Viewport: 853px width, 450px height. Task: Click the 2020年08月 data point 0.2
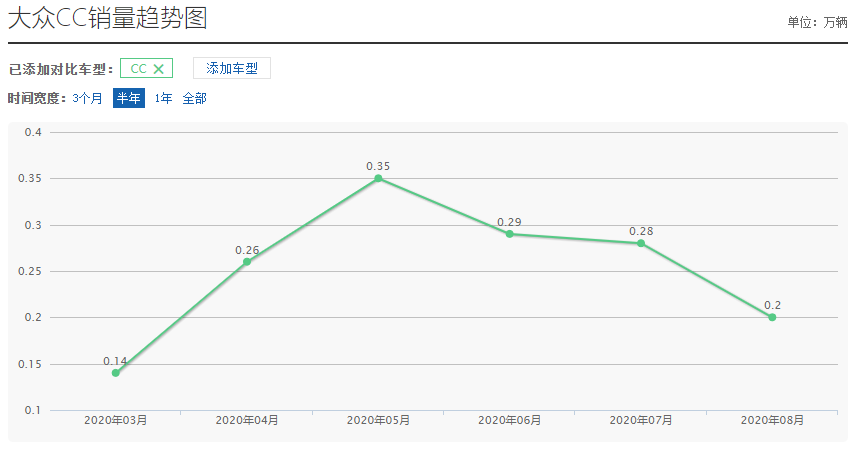tap(772, 317)
